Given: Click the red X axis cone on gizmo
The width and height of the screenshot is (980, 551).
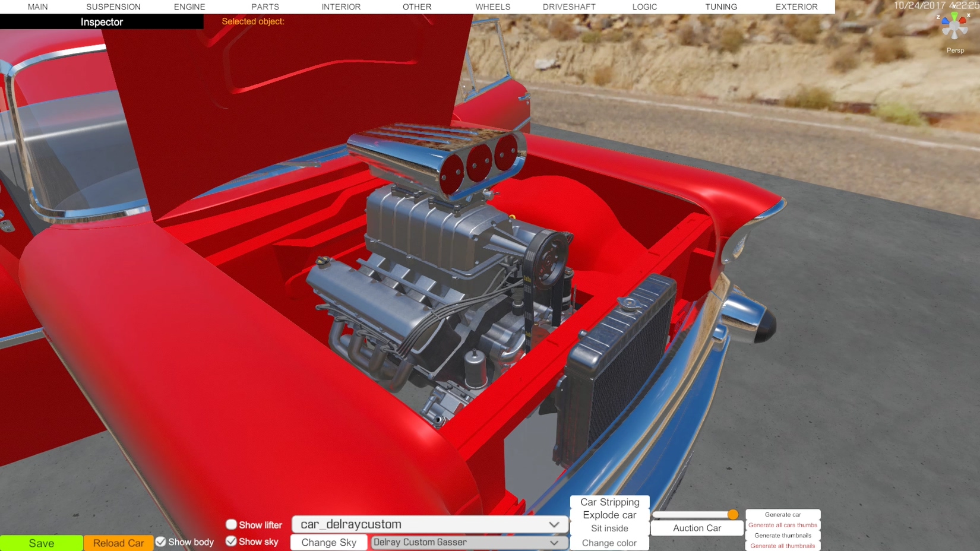Looking at the screenshot, I should coord(964,20).
